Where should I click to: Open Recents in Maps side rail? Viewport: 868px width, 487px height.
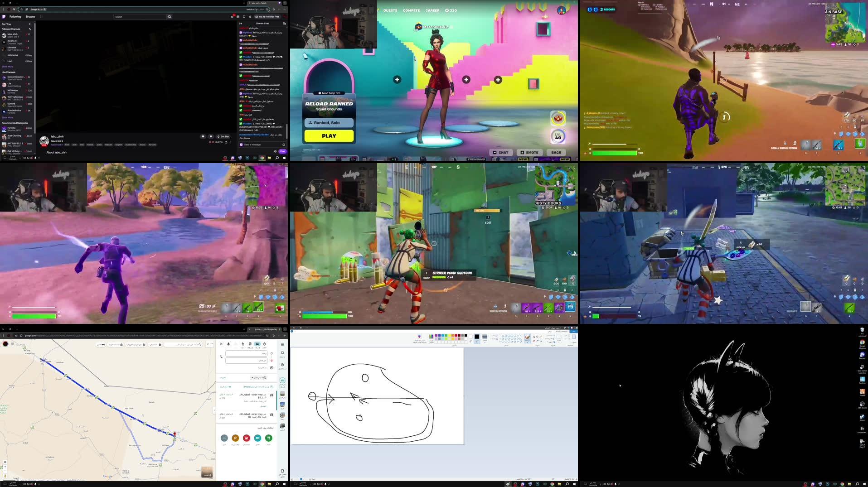click(x=282, y=366)
